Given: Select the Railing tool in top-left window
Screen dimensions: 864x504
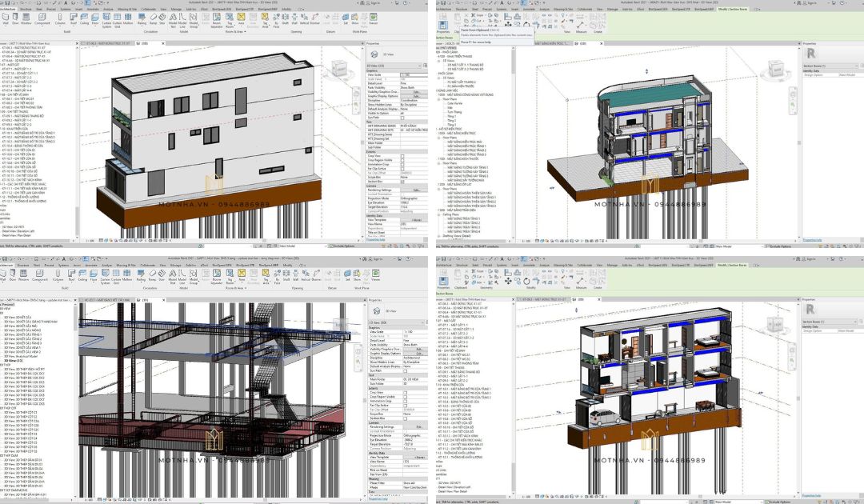Looking at the screenshot, I should (x=142, y=19).
